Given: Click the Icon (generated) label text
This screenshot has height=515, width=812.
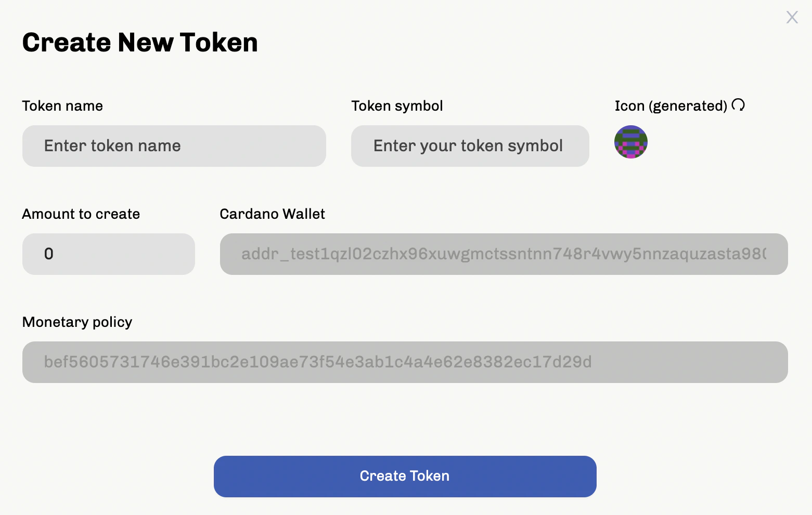Looking at the screenshot, I should [x=671, y=106].
